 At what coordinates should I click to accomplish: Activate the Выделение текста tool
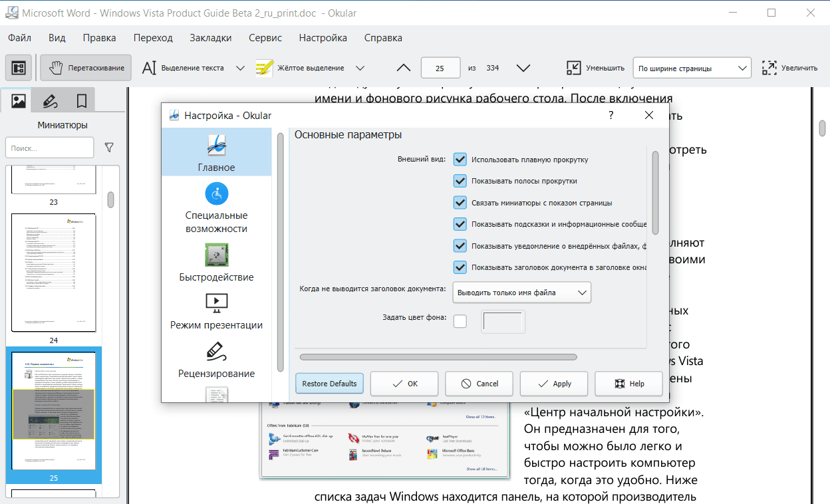point(184,68)
